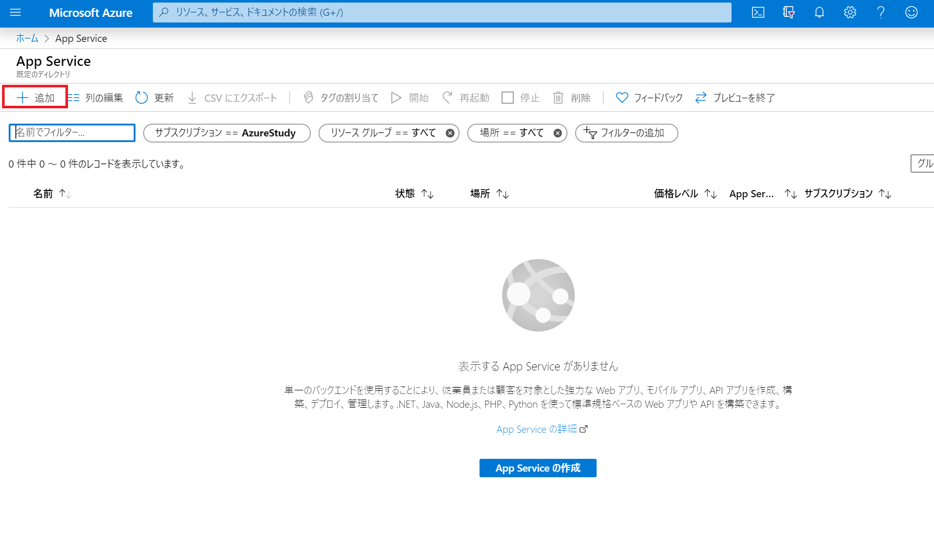Click CSV にエクスポート
Screen dimensions: 934x560
click(233, 98)
